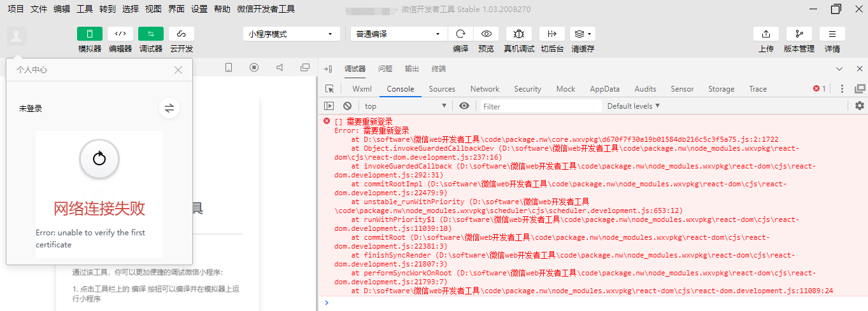Close the 个人中心 popup

point(178,70)
